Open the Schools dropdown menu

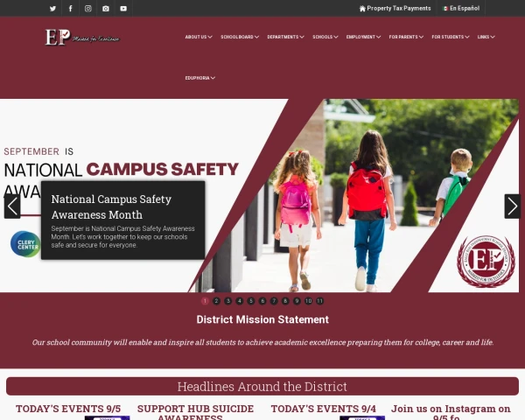325,37
